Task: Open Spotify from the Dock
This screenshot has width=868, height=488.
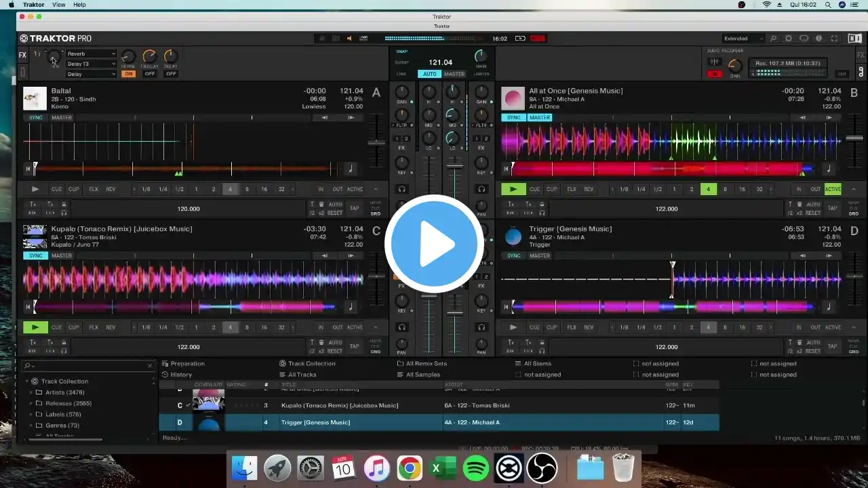Action: tap(476, 468)
